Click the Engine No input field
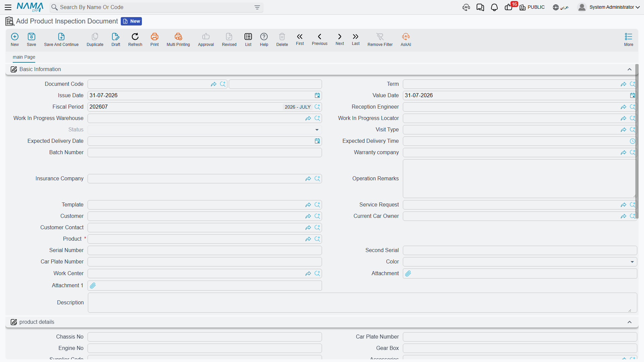Viewport: 644px width, 362px height. (205, 348)
